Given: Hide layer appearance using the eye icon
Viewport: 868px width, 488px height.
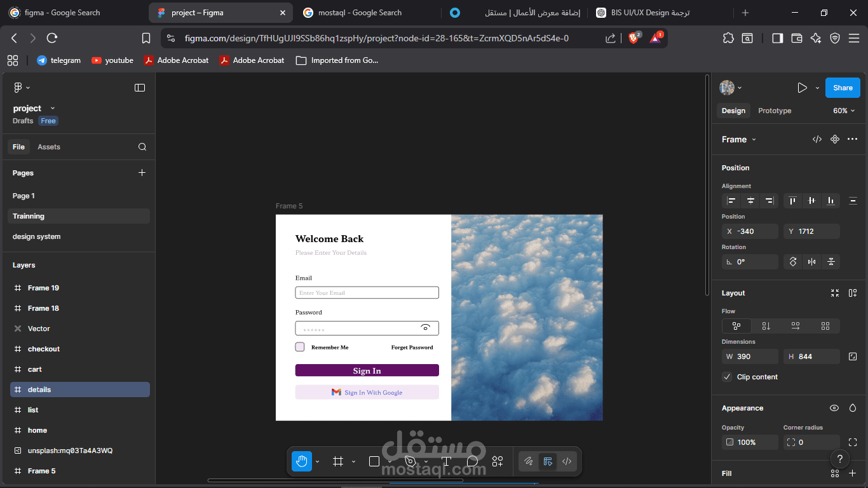Looking at the screenshot, I should pos(834,408).
